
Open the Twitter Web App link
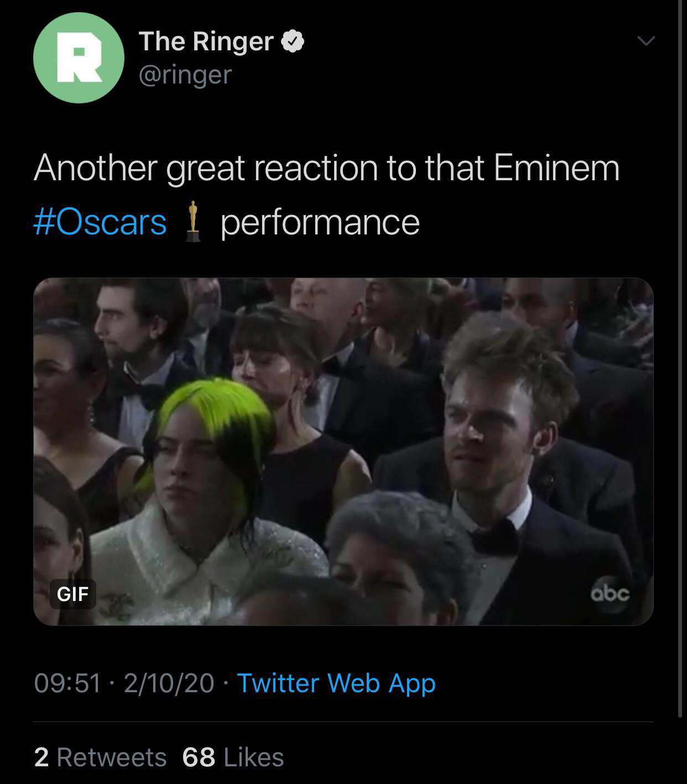tap(336, 683)
